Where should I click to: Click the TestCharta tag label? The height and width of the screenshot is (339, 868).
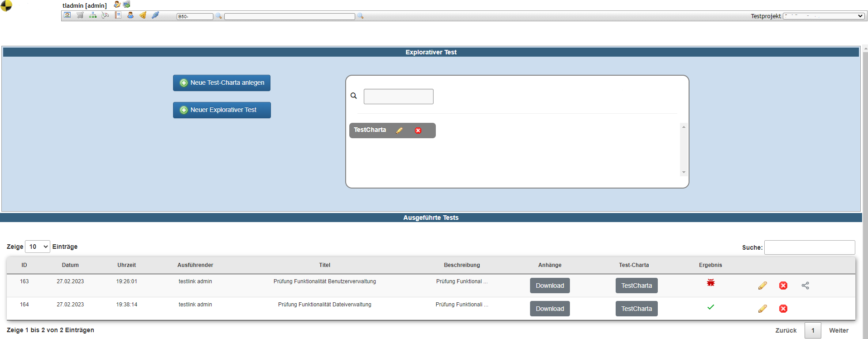370,130
